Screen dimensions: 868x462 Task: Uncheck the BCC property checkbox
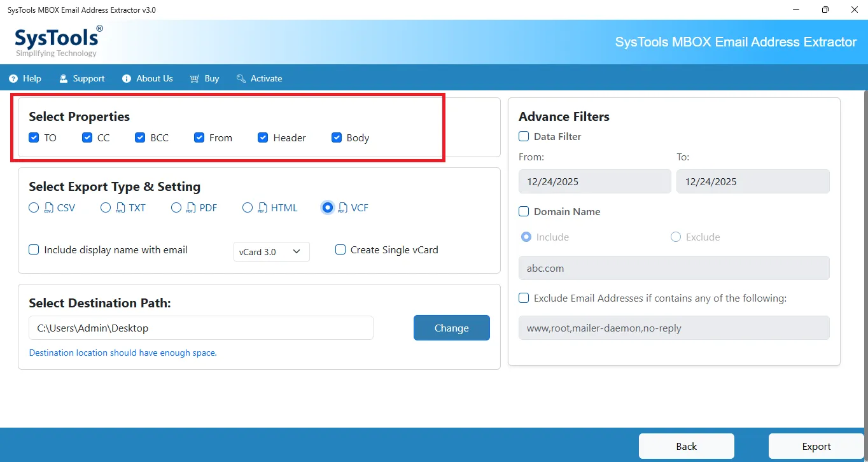click(x=140, y=137)
